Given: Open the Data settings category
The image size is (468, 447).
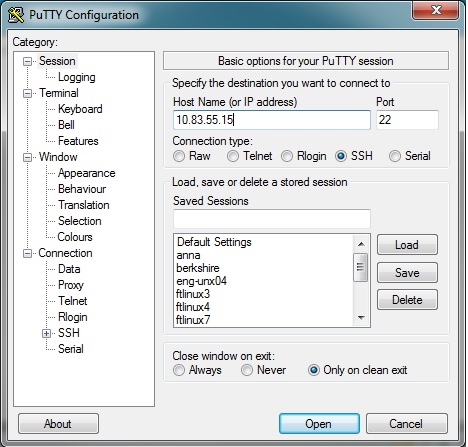Looking at the screenshot, I should (x=69, y=269).
